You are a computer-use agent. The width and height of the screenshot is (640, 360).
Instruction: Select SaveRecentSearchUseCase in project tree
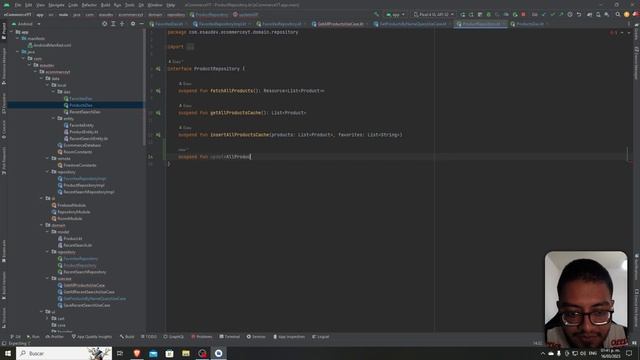[84, 305]
